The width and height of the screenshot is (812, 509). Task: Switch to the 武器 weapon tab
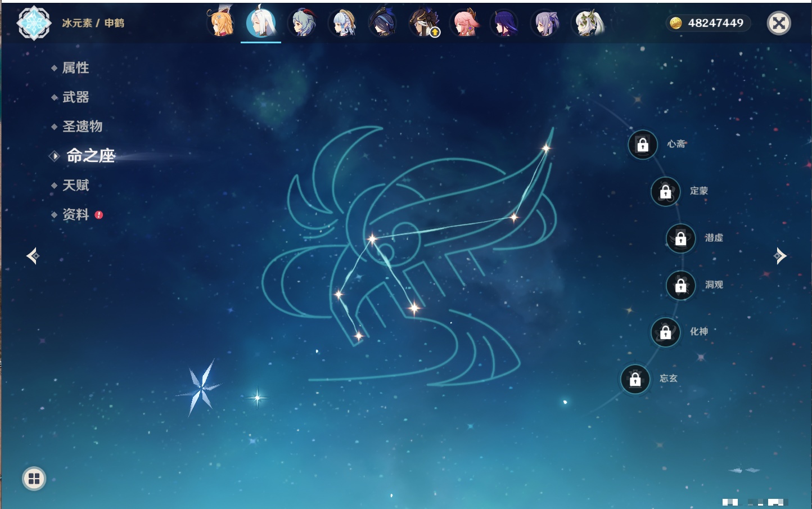75,97
